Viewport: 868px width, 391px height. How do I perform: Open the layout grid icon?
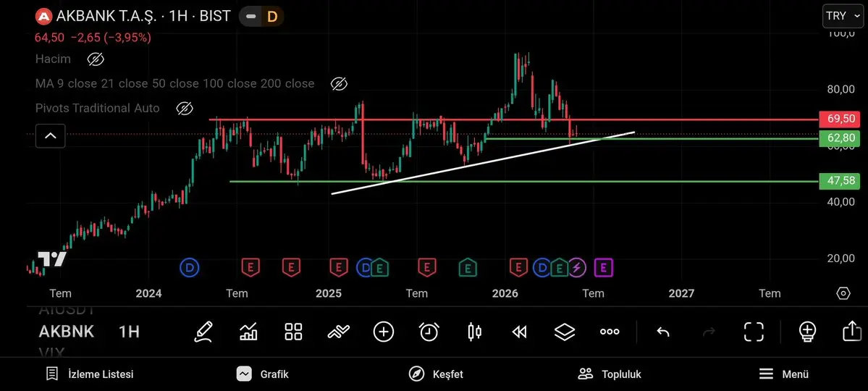[x=293, y=332]
